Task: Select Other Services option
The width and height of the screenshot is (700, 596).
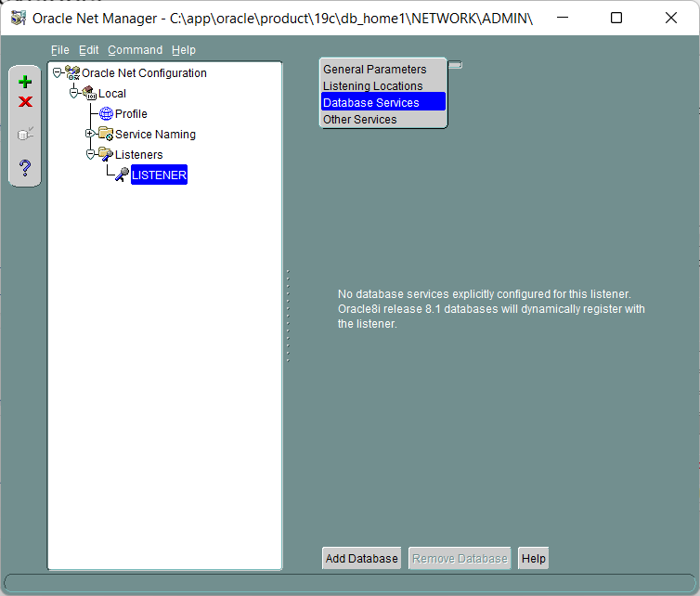Action: click(x=383, y=119)
